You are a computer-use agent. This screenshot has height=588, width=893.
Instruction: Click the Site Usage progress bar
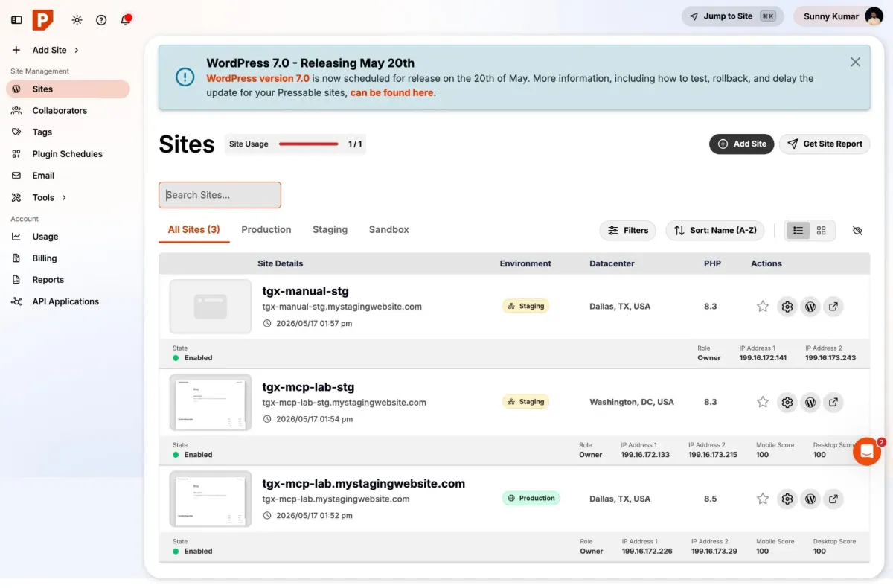[x=309, y=144]
